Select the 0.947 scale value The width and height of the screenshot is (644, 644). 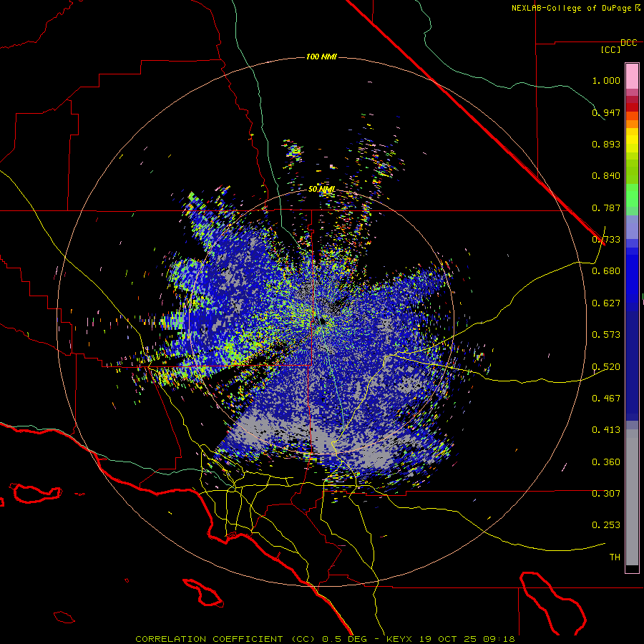click(606, 112)
